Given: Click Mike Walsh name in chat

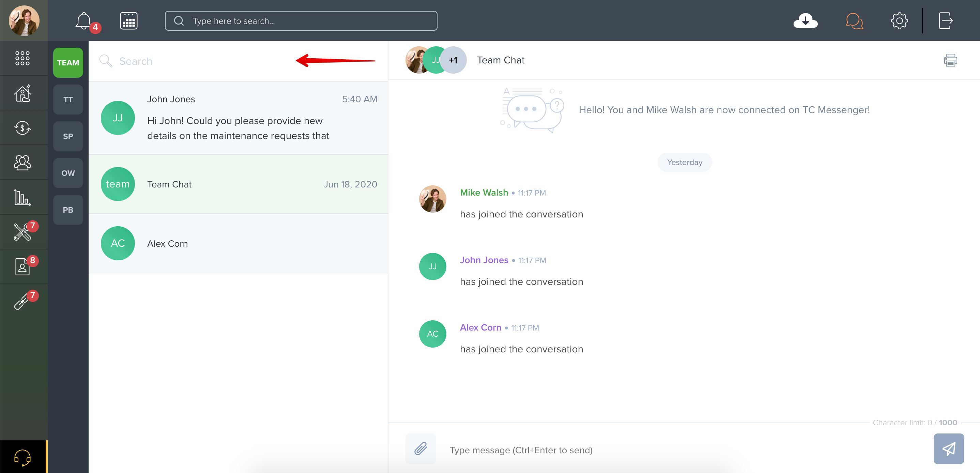Looking at the screenshot, I should click(x=484, y=193).
